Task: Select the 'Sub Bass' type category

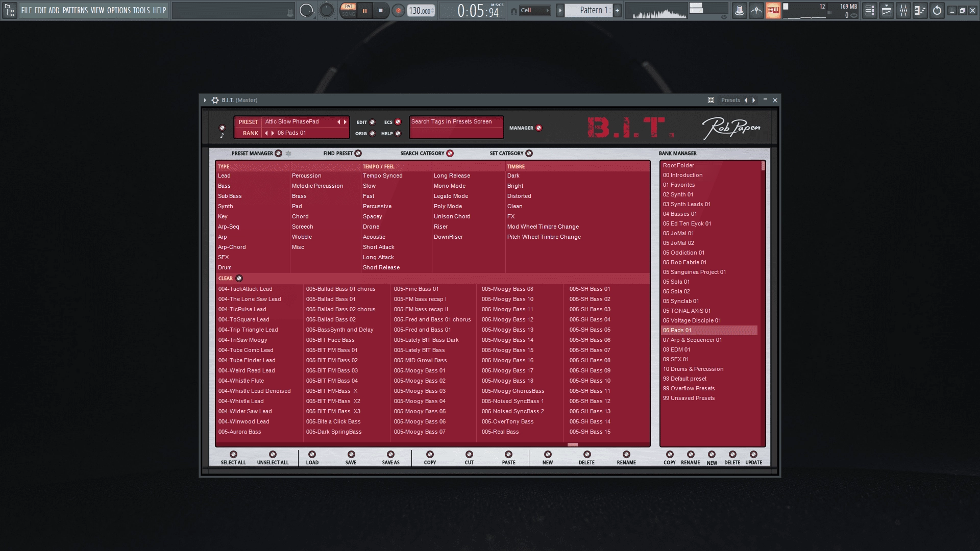Action: [x=230, y=196]
